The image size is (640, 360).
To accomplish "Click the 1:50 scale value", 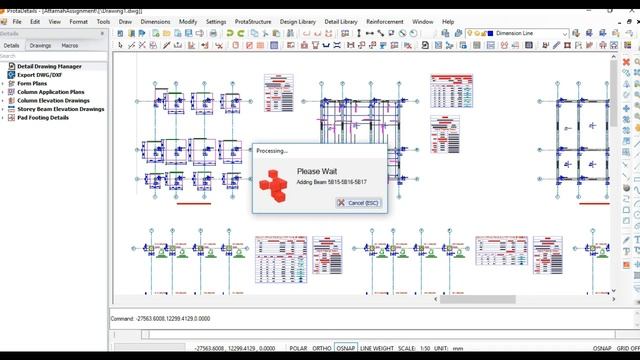I will (425, 348).
